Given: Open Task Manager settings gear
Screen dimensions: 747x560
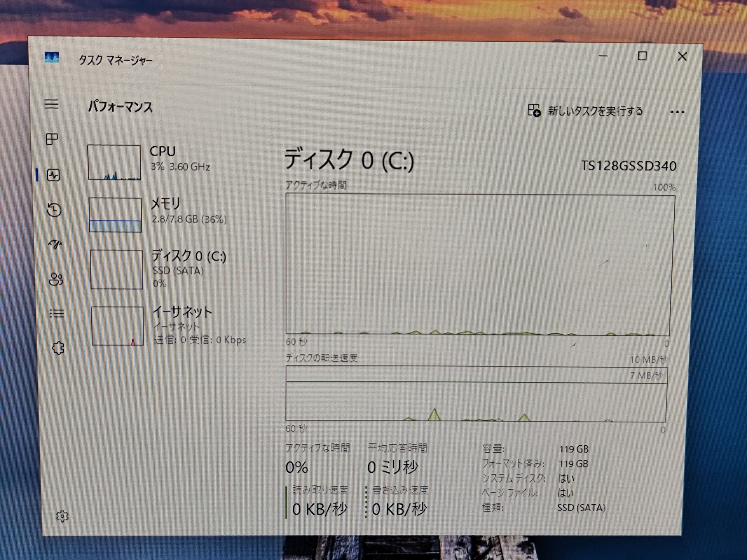Looking at the screenshot, I should (x=62, y=516).
